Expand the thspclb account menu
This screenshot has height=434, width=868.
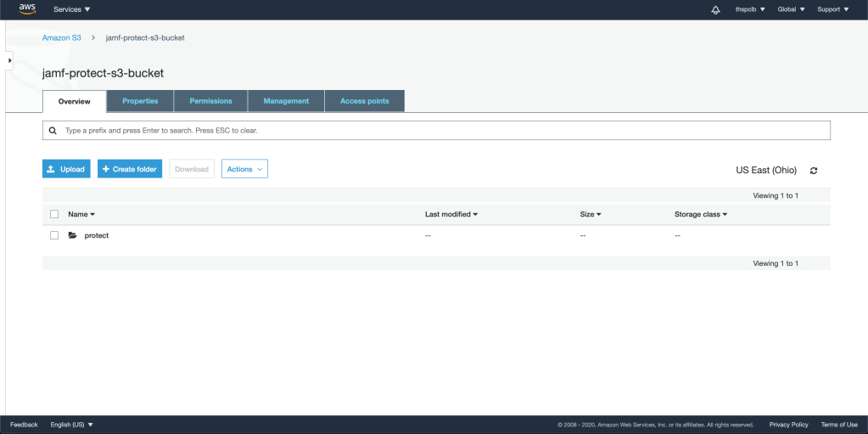pos(750,9)
